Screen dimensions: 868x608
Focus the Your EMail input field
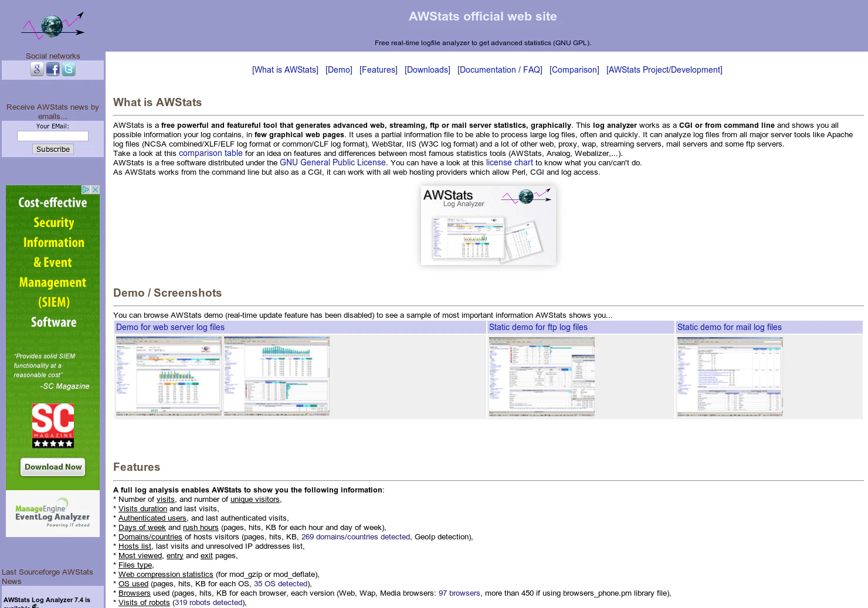pos(53,136)
